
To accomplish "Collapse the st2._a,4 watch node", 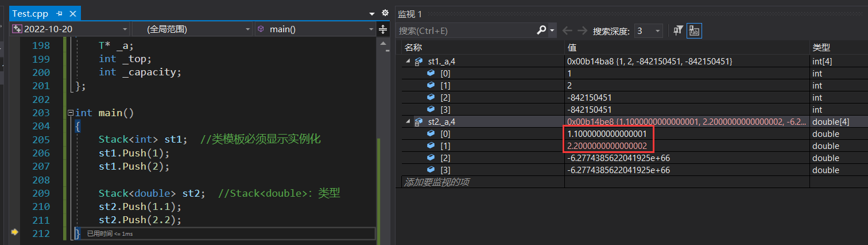I will coord(408,121).
